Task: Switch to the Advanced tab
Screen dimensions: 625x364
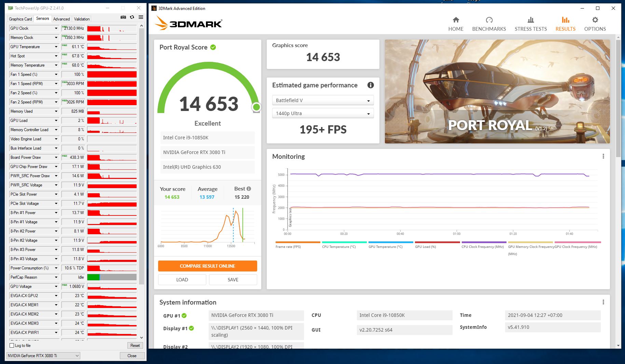Action: tap(61, 19)
